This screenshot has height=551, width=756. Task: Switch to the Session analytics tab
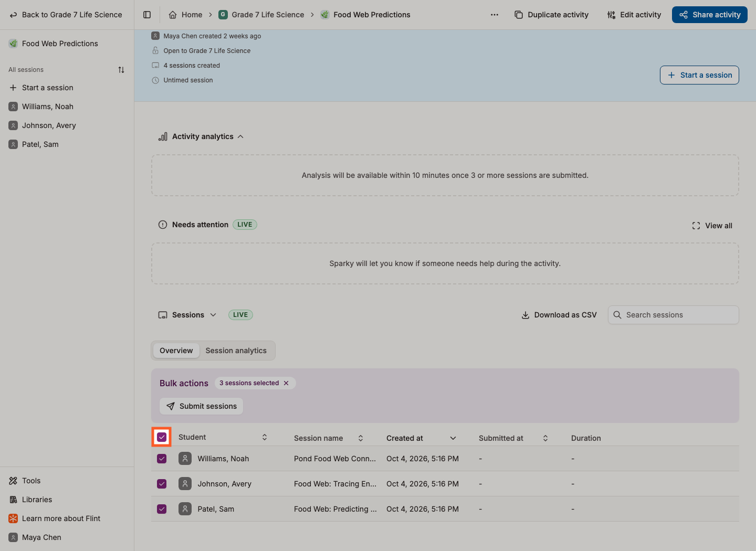pyautogui.click(x=236, y=351)
